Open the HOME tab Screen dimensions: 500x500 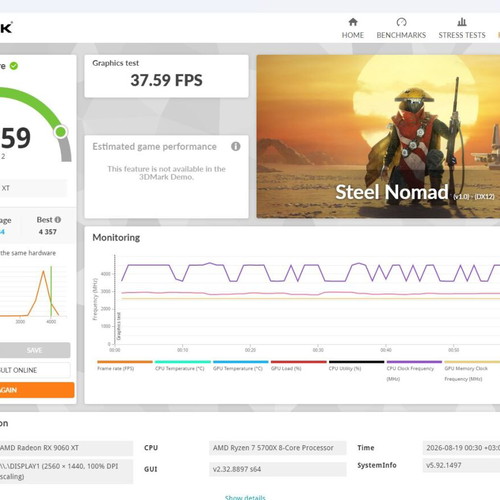(x=353, y=28)
